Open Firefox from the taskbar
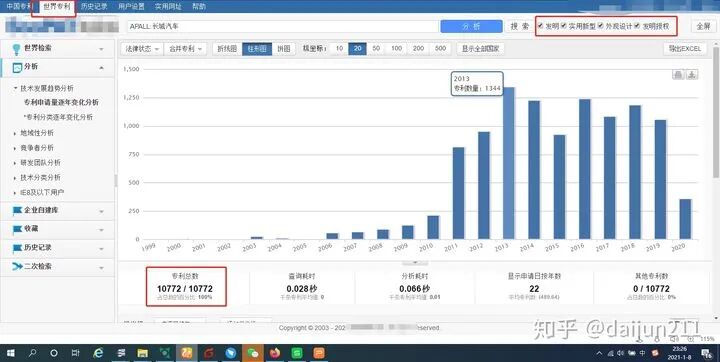The width and height of the screenshot is (720, 362). coord(275,353)
